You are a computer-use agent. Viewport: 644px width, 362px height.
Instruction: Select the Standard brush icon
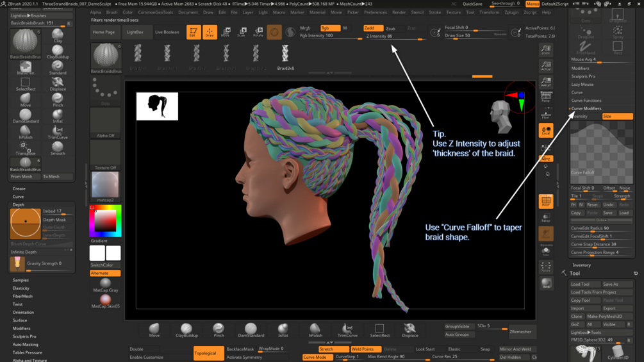(58, 67)
